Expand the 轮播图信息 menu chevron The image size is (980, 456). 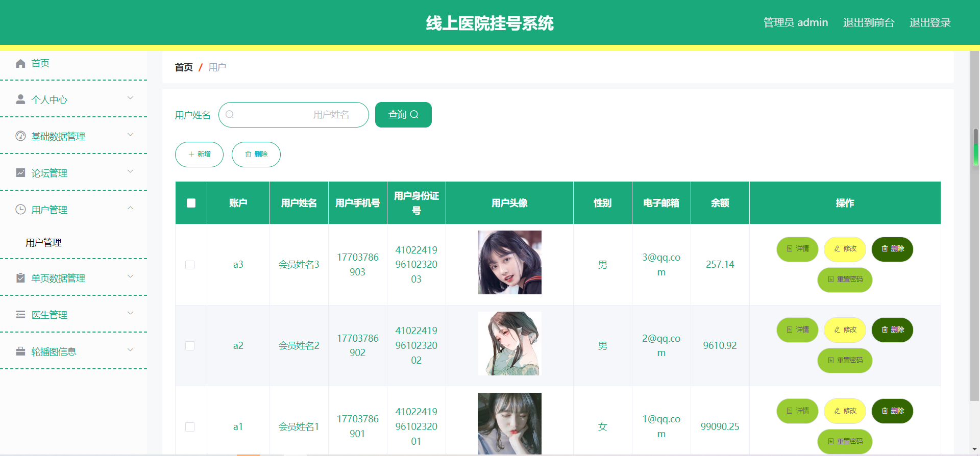click(130, 350)
